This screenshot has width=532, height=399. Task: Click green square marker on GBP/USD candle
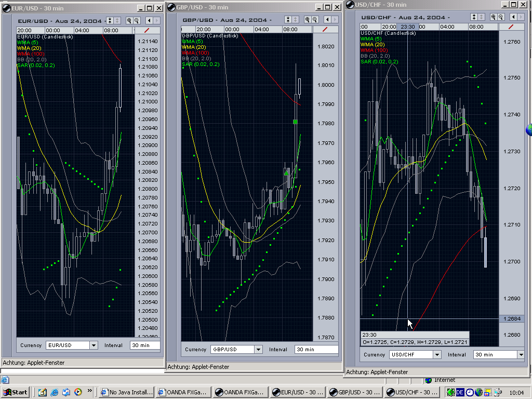tap(295, 122)
